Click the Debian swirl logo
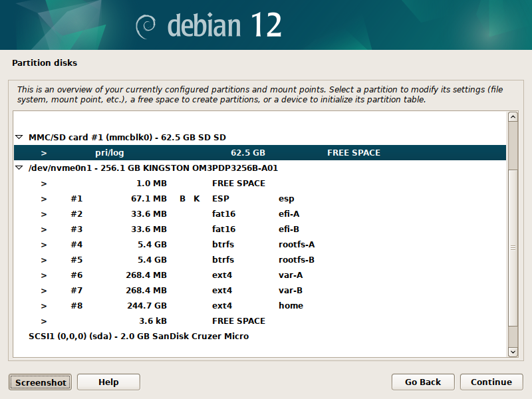 click(x=146, y=27)
